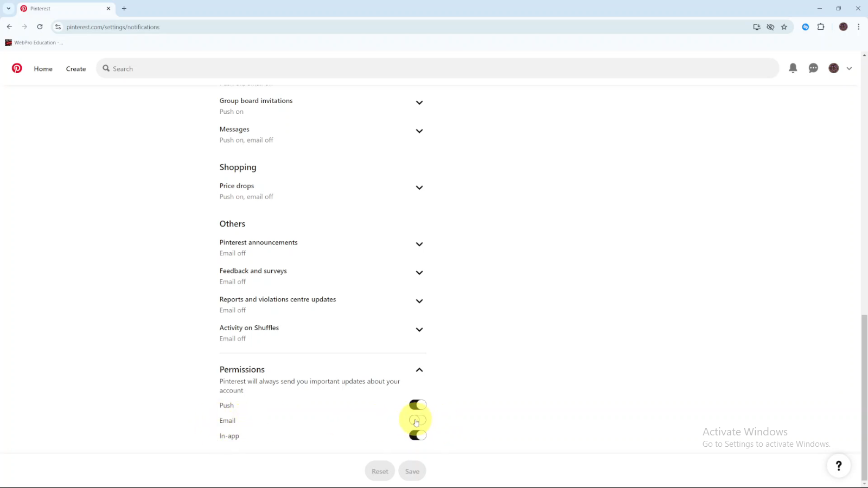Screen dimensions: 868x488
Task: Go to the Home tab
Action: pyautogui.click(x=43, y=69)
